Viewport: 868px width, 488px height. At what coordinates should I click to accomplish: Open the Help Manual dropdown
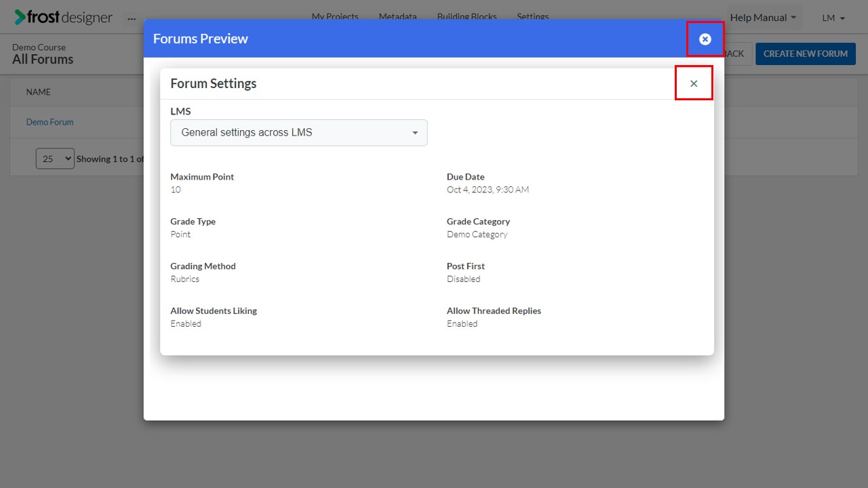tap(763, 18)
